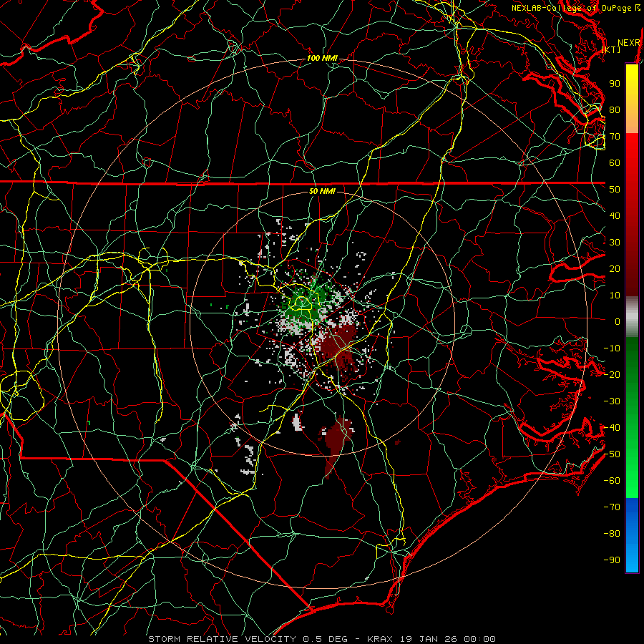This screenshot has width=644, height=644.
Task: Click the "-90" label on the velocity scale
Action: 612,560
